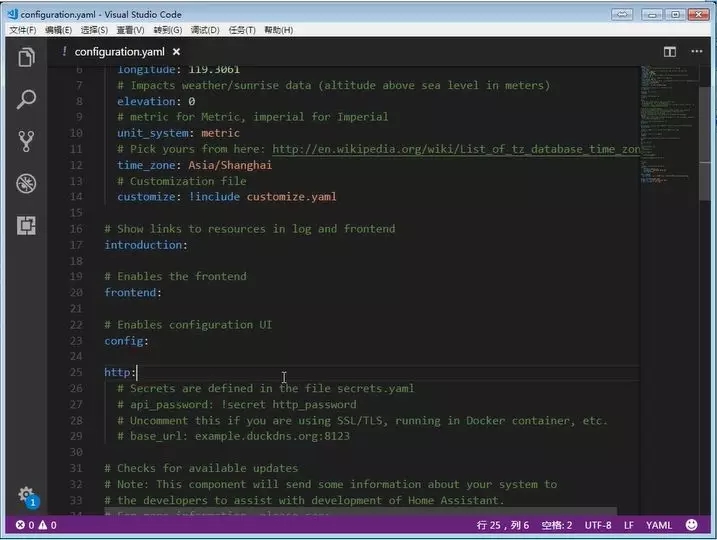
Task: Click the errors count in status bar
Action: click(25, 525)
